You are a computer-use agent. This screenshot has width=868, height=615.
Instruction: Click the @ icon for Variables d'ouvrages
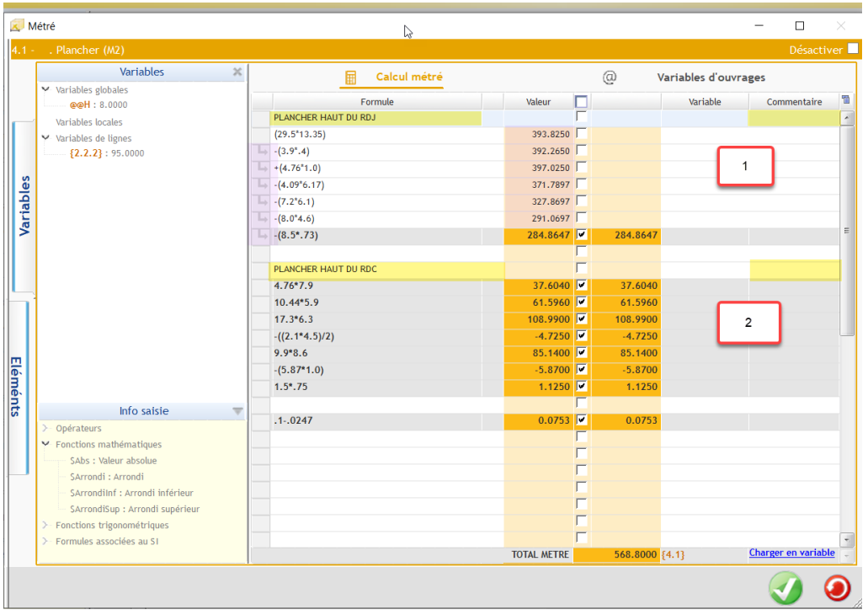click(610, 78)
